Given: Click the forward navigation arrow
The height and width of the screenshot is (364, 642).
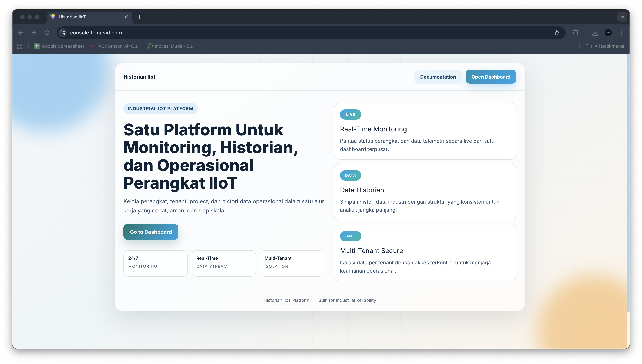Looking at the screenshot, I should pos(34,33).
